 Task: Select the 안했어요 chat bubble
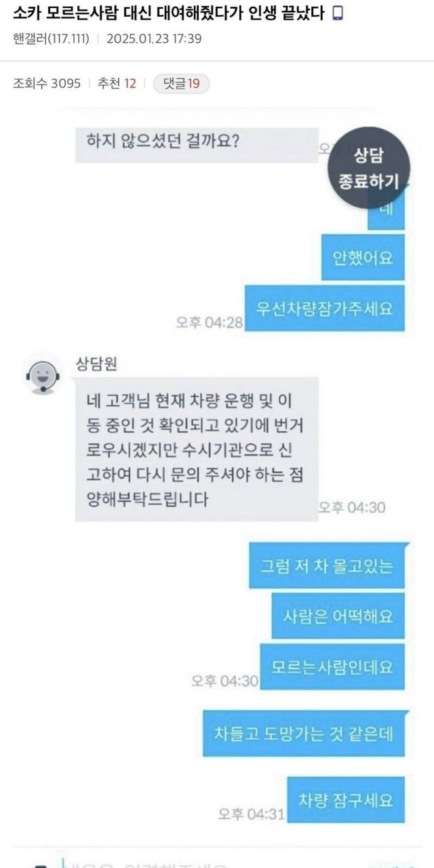click(363, 257)
